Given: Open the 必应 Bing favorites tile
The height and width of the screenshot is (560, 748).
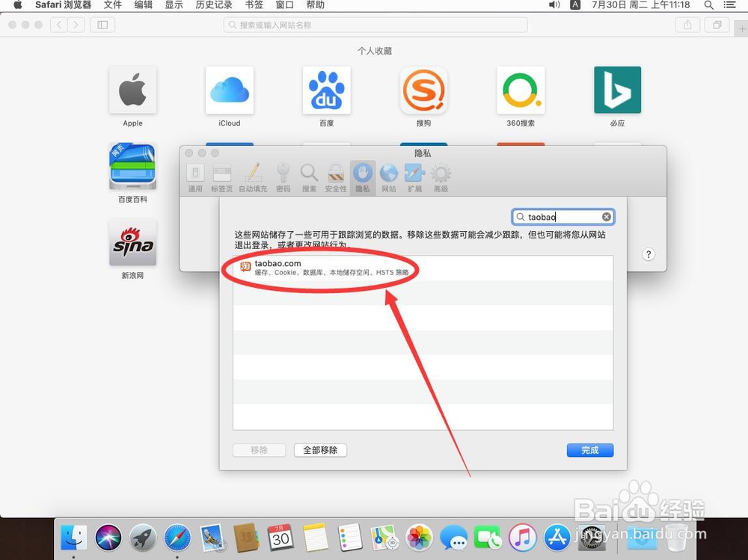Looking at the screenshot, I should point(617,90).
